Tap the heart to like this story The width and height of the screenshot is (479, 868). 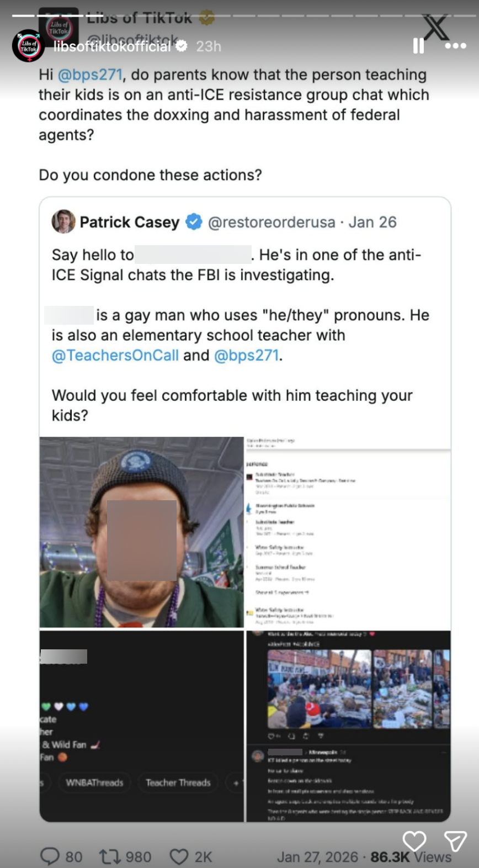(x=414, y=841)
